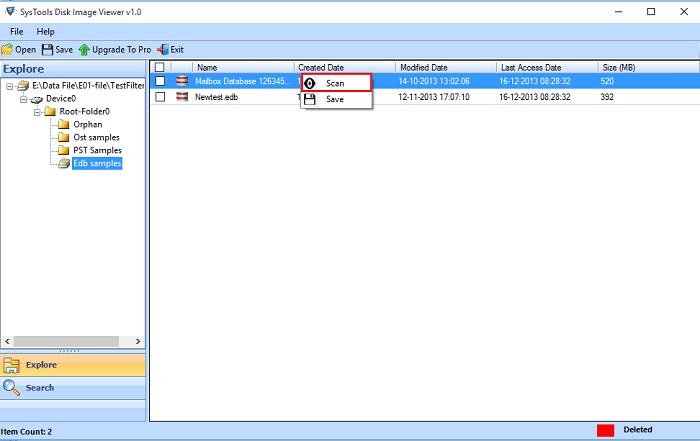Image resolution: width=700 pixels, height=441 pixels.
Task: Tick the checkbox for Mailbox Database row
Action: tap(160, 81)
